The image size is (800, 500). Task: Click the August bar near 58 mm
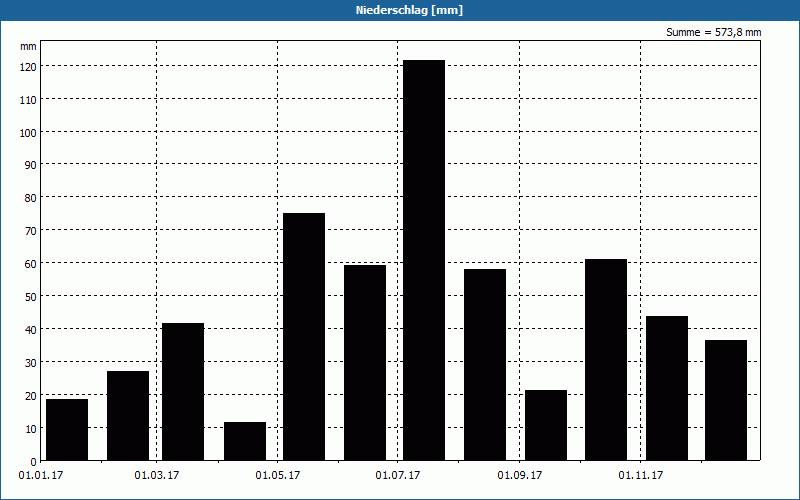click(x=485, y=365)
